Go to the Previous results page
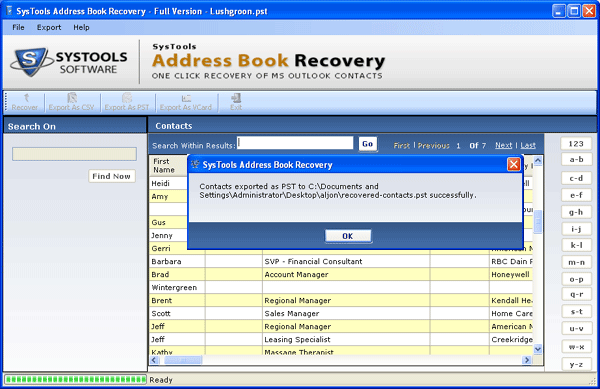 pyautogui.click(x=433, y=145)
